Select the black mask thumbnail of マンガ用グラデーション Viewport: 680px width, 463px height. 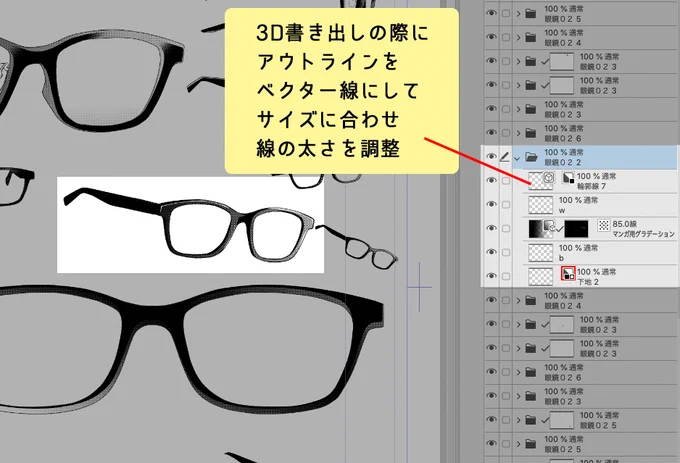576,228
